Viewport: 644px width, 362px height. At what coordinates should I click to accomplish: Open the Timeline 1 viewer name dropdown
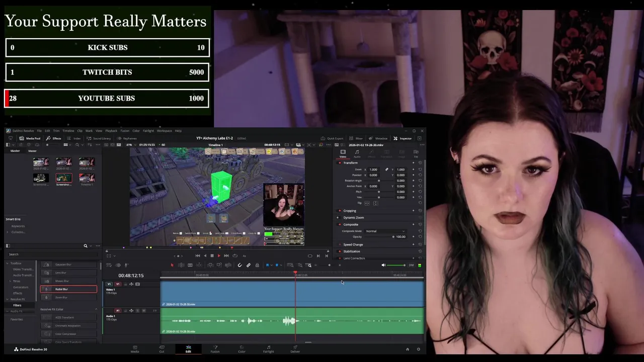(215, 145)
